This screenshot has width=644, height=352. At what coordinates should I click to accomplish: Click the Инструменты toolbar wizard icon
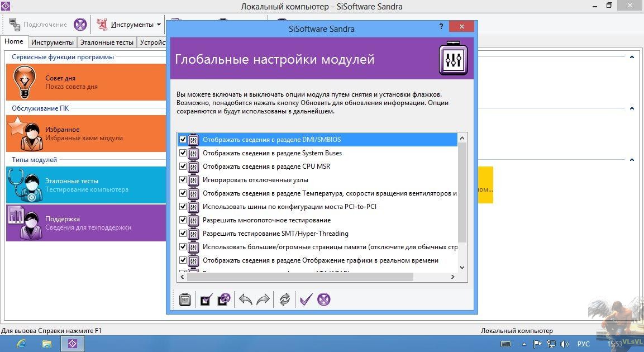pyautogui.click(x=102, y=25)
